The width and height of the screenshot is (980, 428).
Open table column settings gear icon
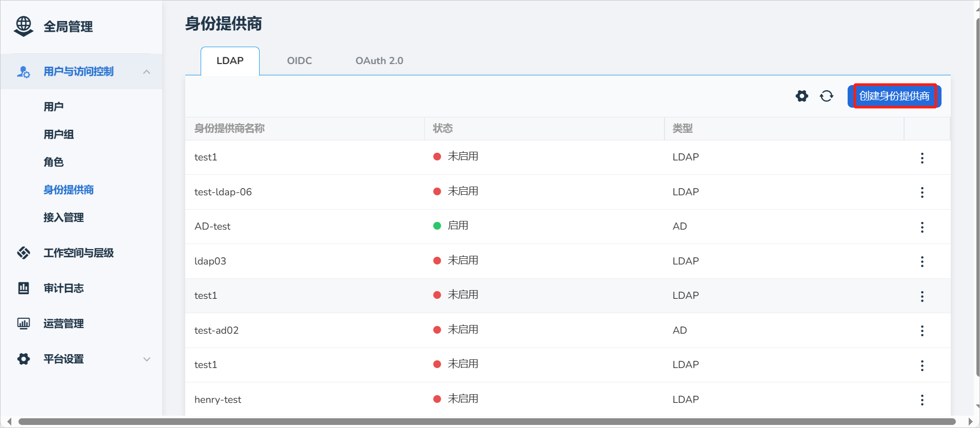[802, 96]
